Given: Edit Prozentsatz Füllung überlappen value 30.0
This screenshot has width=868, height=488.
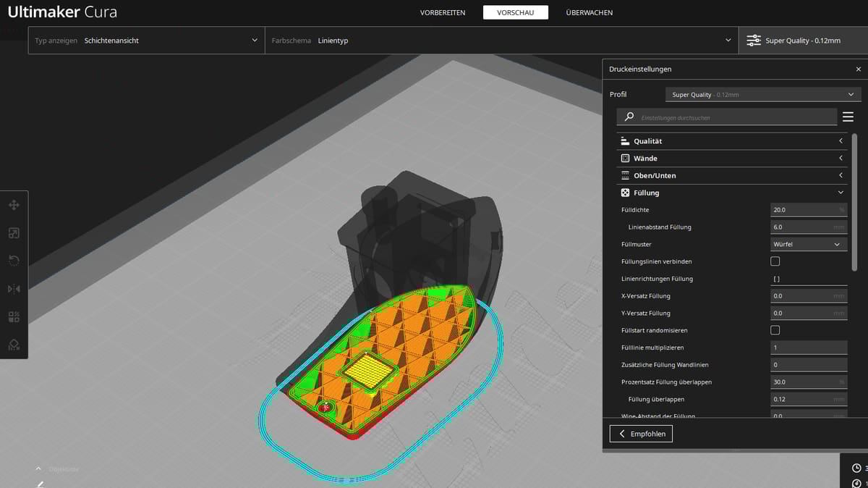Looking at the screenshot, I should pos(809,382).
